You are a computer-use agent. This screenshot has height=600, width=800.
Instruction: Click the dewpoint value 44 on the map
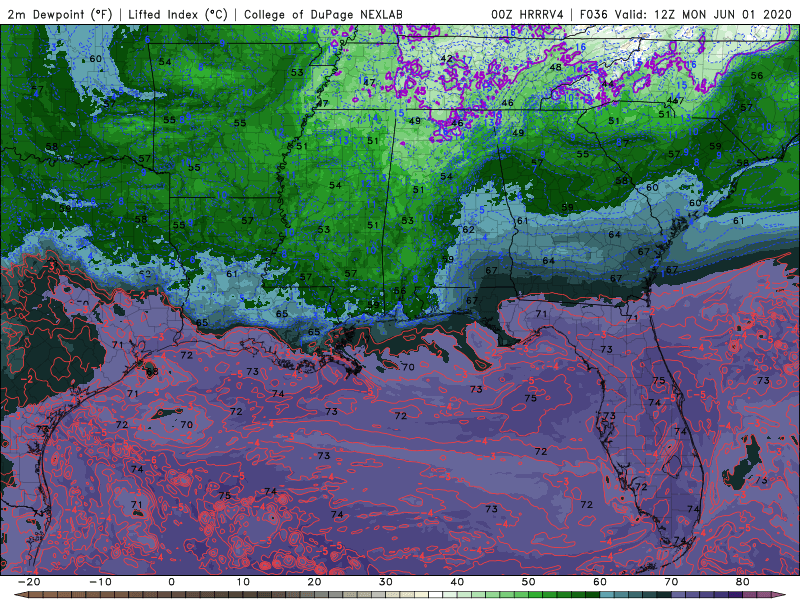[608, 84]
